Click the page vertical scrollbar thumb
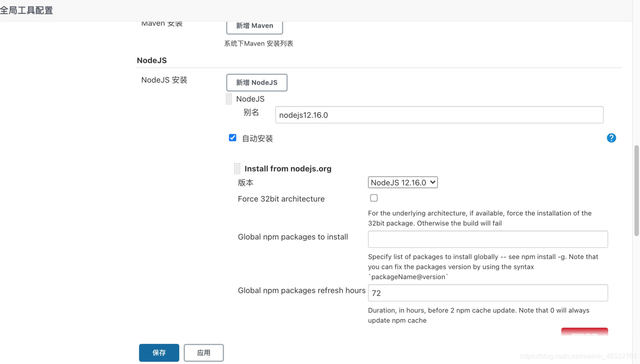 (x=637, y=191)
